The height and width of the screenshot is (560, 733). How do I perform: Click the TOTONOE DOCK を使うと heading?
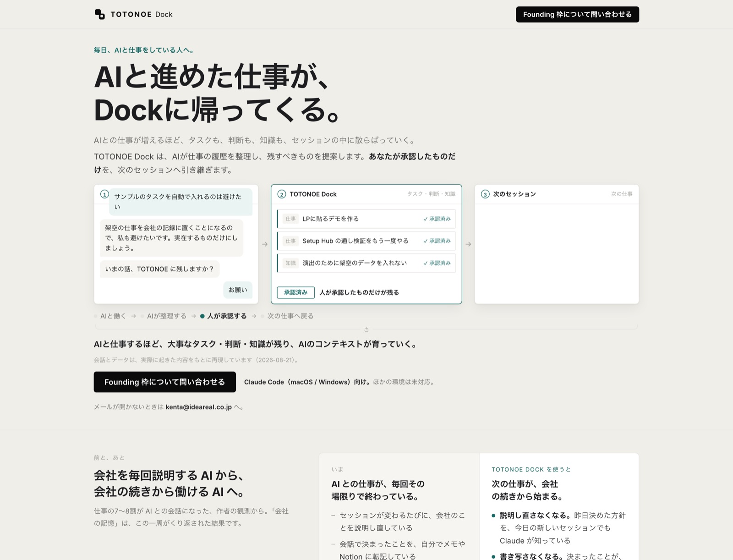pyautogui.click(x=531, y=469)
